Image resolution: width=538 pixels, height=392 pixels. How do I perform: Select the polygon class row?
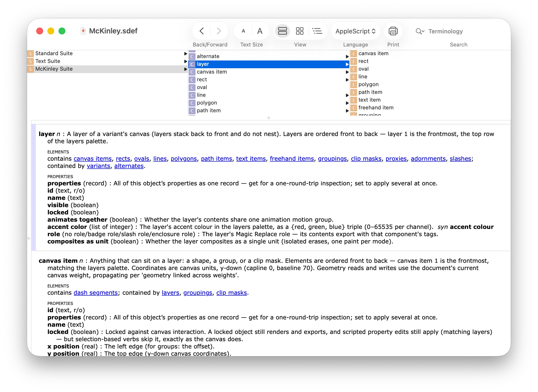coord(269,103)
